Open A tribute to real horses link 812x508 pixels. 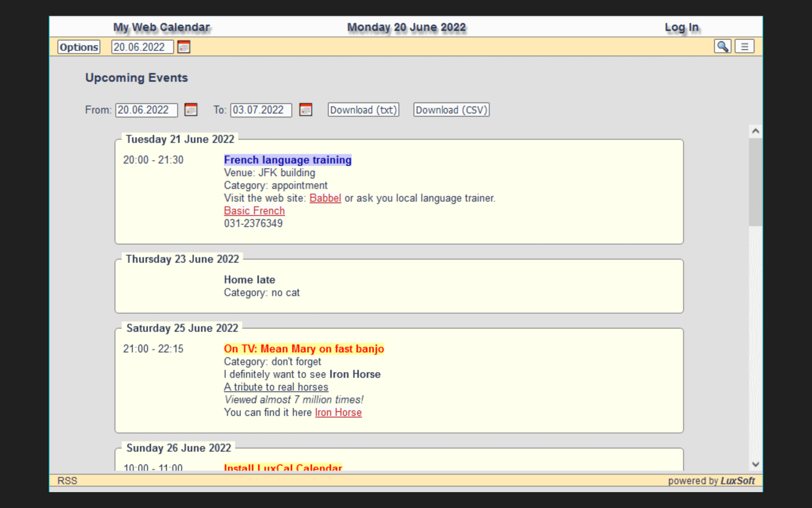coord(276,387)
